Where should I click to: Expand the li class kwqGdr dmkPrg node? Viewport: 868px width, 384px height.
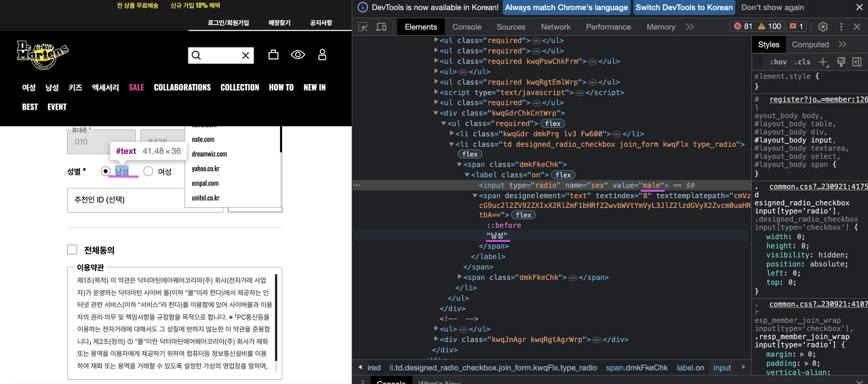point(452,133)
